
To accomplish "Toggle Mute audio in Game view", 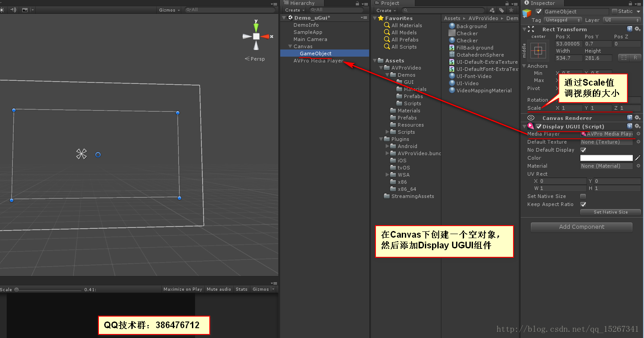I will pyautogui.click(x=219, y=289).
